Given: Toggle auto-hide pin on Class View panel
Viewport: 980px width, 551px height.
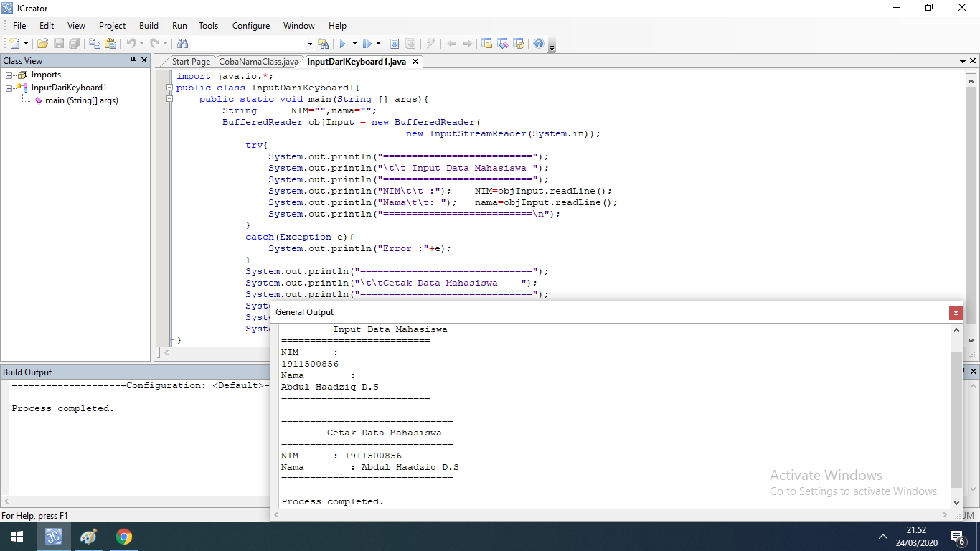Looking at the screenshot, I should tap(131, 60).
